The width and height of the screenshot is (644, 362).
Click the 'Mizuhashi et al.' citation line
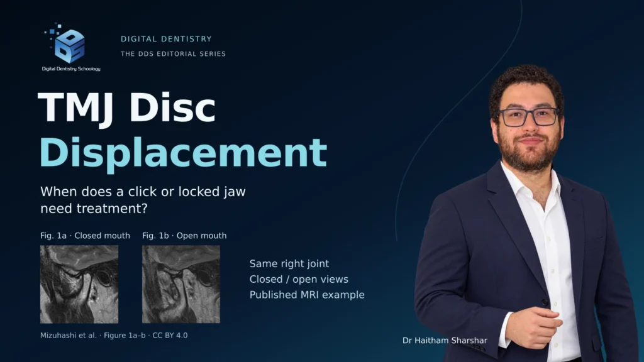(x=114, y=336)
